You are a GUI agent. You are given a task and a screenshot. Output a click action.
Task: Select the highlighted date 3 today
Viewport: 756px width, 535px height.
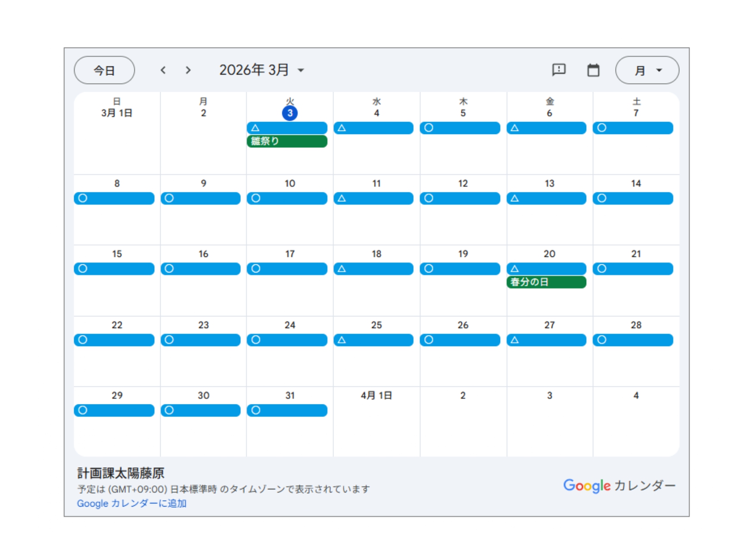pyautogui.click(x=290, y=113)
